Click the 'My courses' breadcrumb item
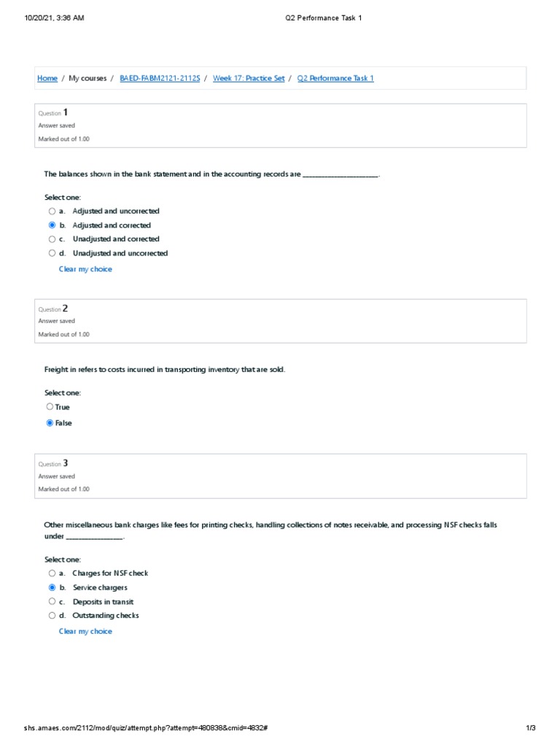The image size is (560, 747). [87, 78]
